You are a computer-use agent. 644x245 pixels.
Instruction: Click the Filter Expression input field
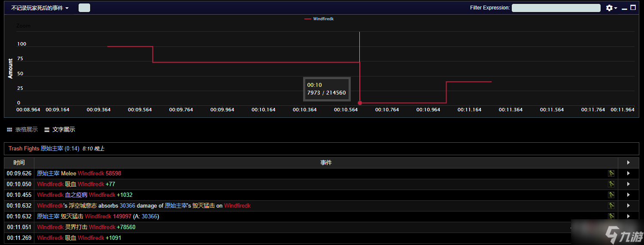click(x=556, y=8)
